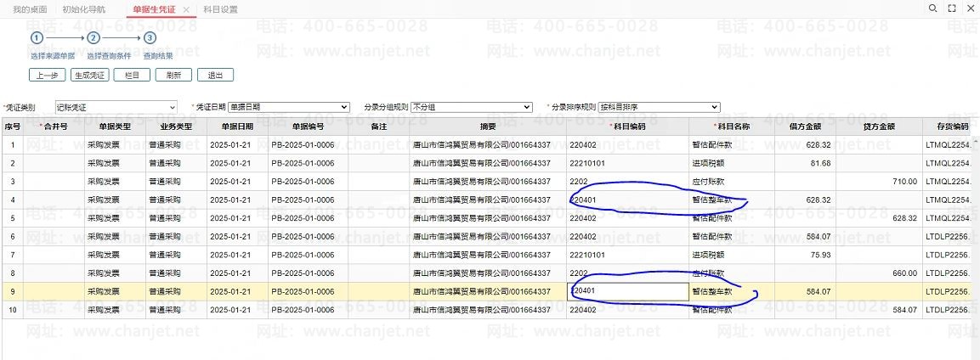Switch to the 科目设置 tab
The width and height of the screenshot is (980, 360).
click(x=221, y=9)
